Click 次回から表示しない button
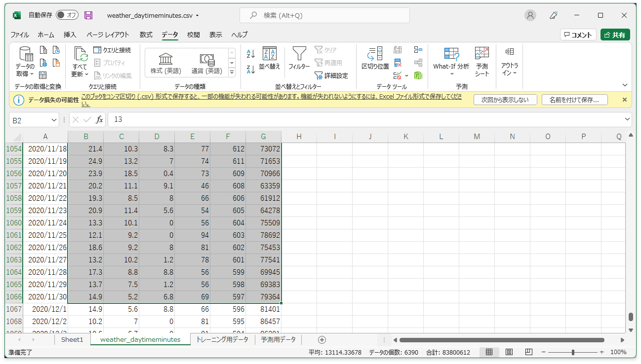641x364 pixels. 505,100
